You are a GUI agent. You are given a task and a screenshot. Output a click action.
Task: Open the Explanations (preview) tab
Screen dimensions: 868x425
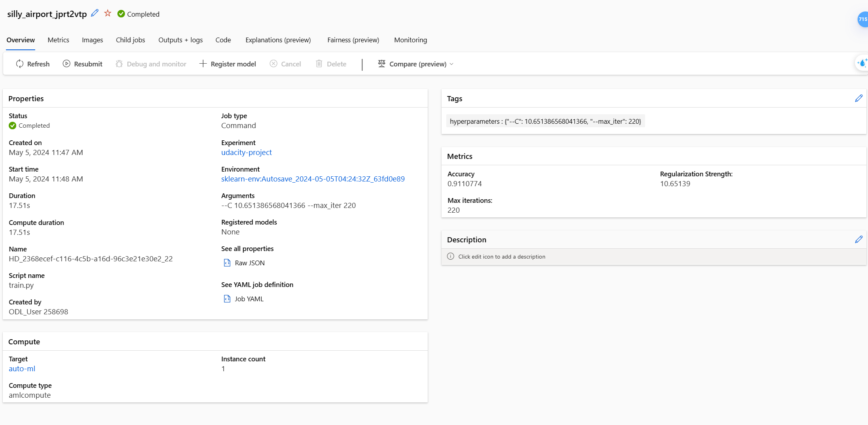pos(278,40)
